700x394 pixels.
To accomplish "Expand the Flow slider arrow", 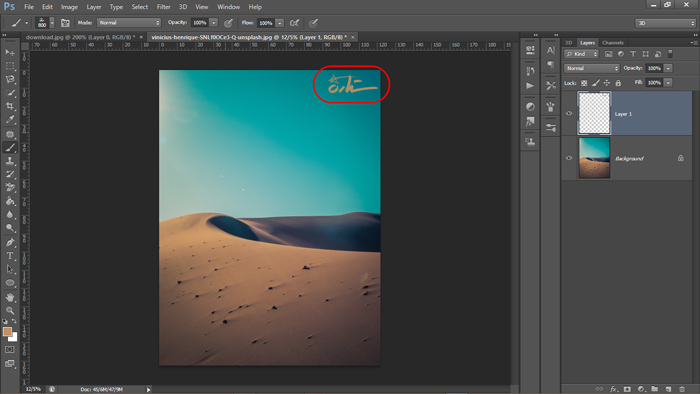I will (x=280, y=23).
